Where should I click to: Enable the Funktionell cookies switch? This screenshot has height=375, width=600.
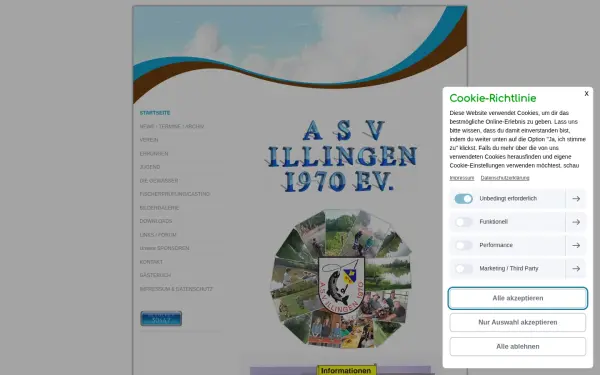pos(463,222)
